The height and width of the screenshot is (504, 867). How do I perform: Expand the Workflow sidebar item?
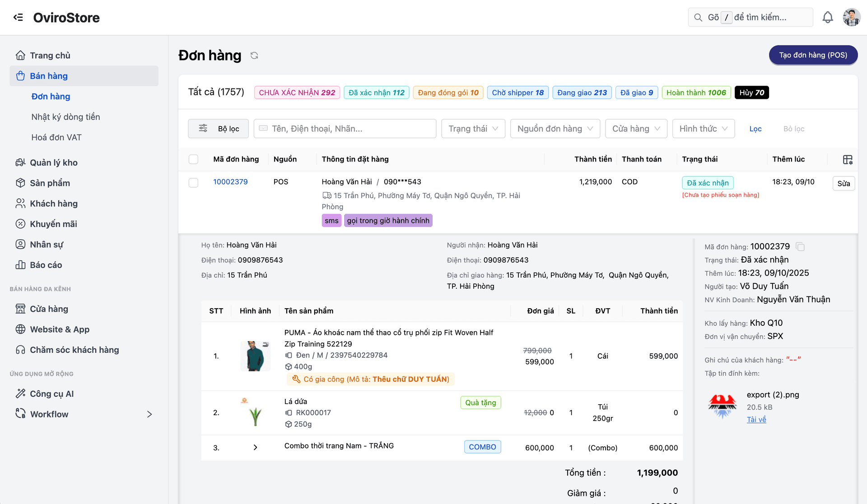pyautogui.click(x=149, y=414)
